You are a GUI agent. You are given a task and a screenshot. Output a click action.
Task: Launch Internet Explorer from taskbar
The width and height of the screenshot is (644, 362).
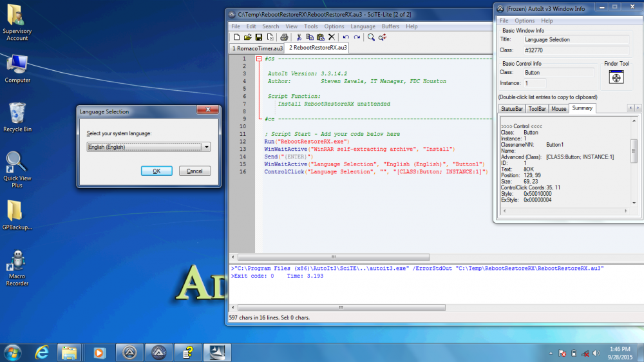[x=42, y=352]
